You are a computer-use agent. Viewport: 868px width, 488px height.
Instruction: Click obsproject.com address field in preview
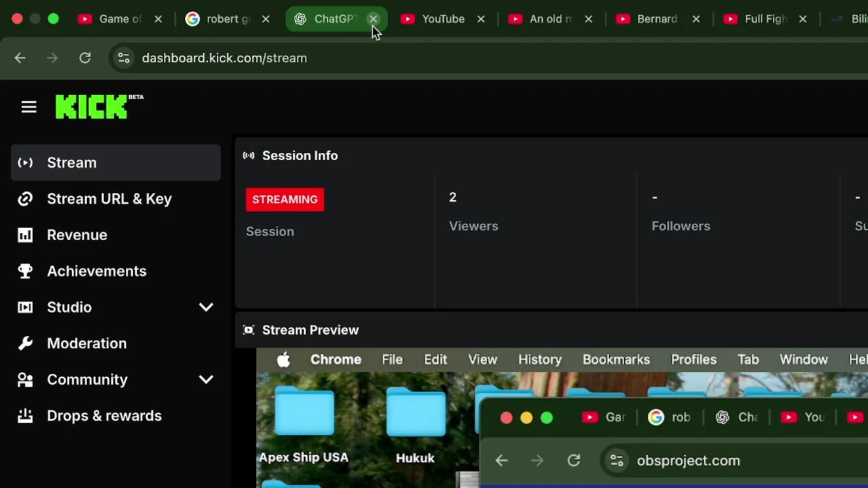(x=688, y=461)
